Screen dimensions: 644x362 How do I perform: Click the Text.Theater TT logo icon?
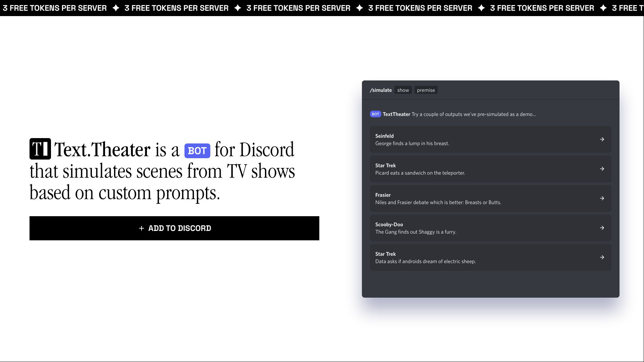pyautogui.click(x=40, y=148)
